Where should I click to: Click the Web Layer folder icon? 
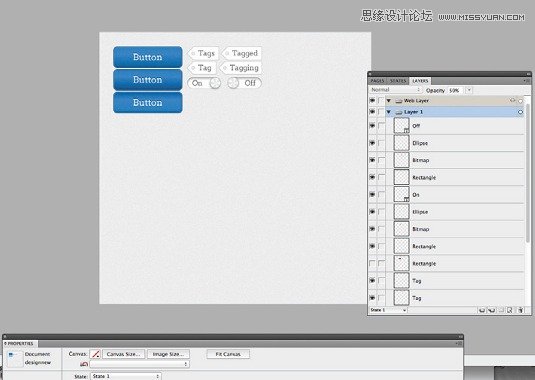(x=399, y=101)
